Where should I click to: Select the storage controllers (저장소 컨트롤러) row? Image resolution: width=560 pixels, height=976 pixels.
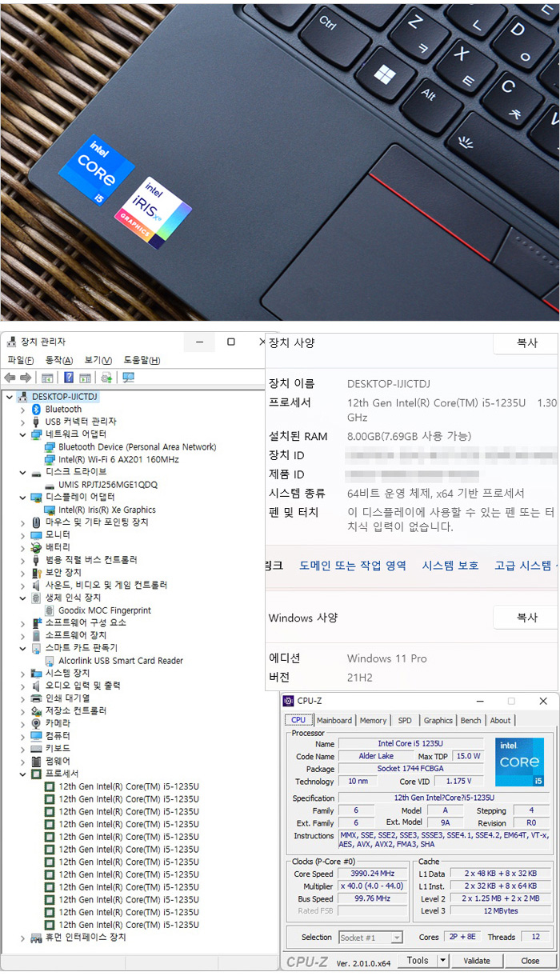click(x=75, y=711)
